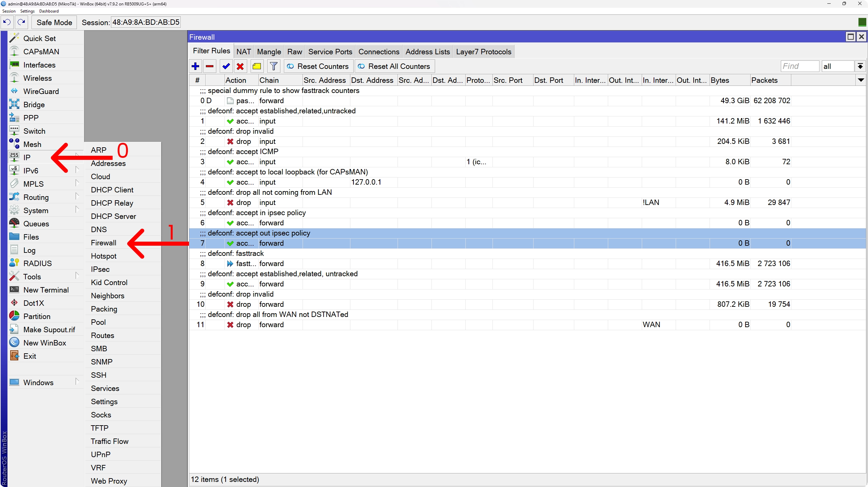The width and height of the screenshot is (868, 487).
Task: Enable the selected rule with blue checkmark
Action: coord(226,66)
